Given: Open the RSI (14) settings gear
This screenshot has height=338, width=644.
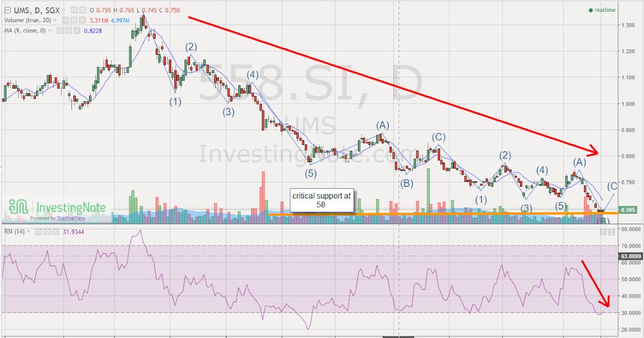Looking at the screenshot, I should pos(47,232).
